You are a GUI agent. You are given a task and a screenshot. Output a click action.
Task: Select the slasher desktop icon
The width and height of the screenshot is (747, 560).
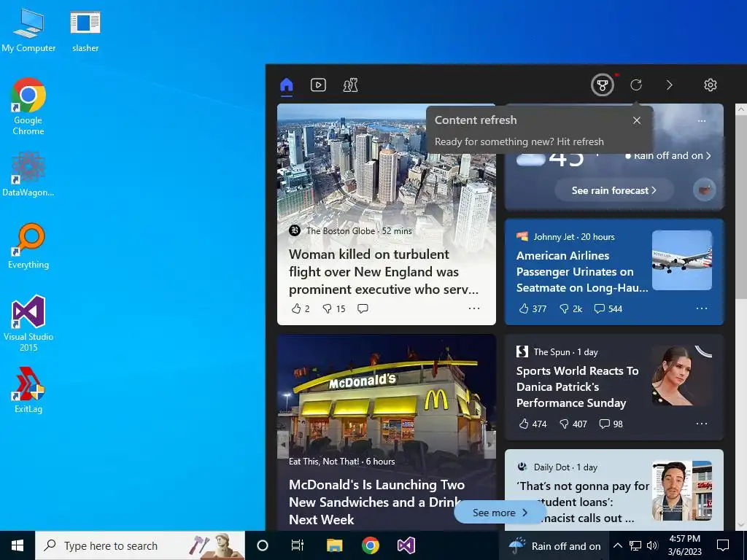point(85,31)
